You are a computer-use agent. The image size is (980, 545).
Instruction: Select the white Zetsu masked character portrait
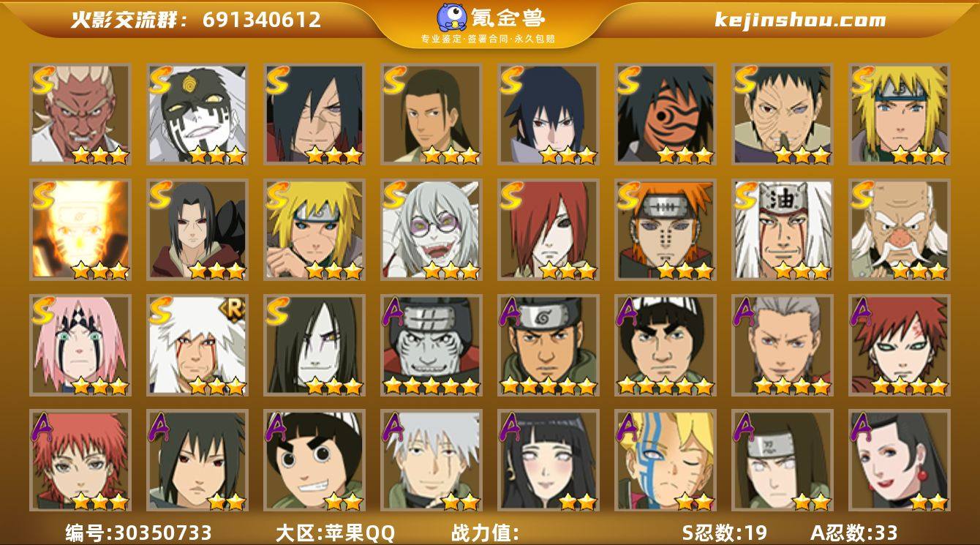click(197, 114)
